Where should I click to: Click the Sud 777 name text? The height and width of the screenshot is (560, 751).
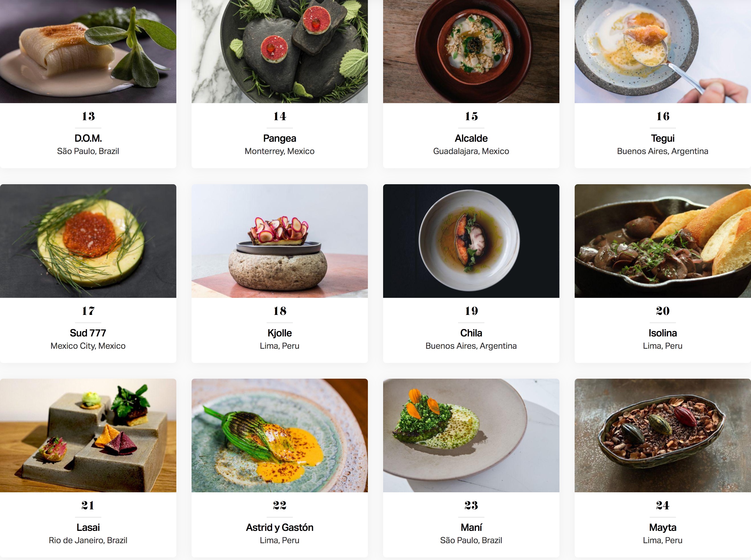point(88,333)
